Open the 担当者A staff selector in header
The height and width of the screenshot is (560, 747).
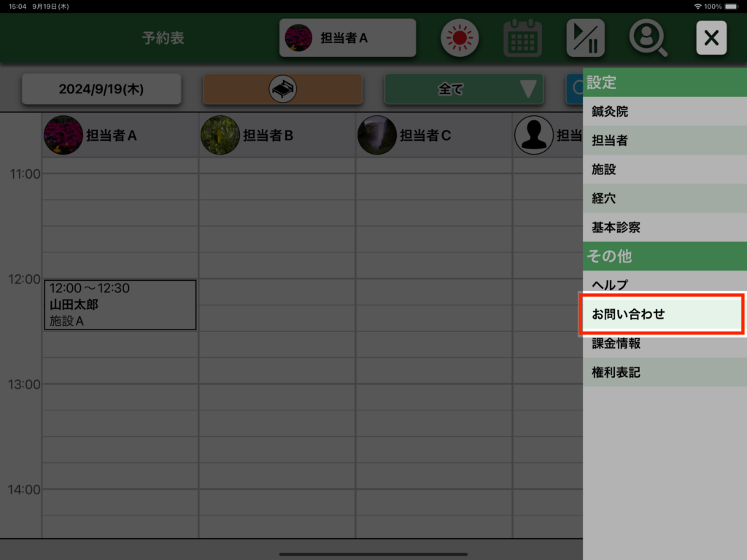(x=347, y=38)
